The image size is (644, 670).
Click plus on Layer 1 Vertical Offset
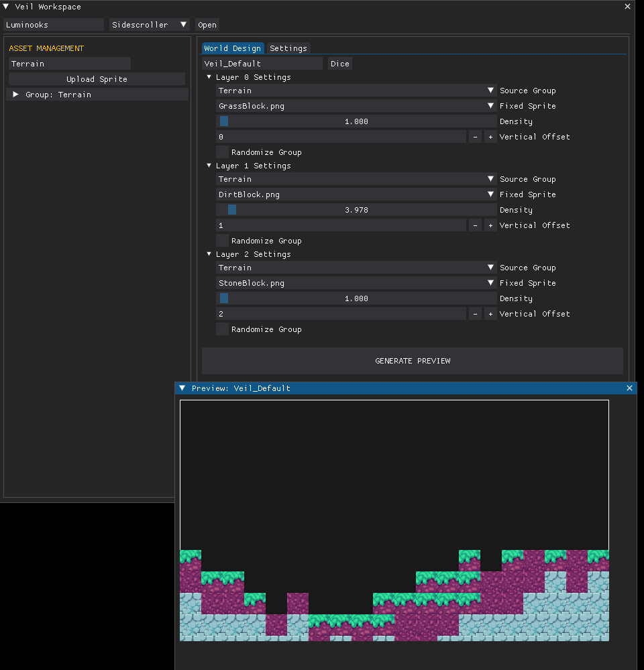(x=490, y=225)
